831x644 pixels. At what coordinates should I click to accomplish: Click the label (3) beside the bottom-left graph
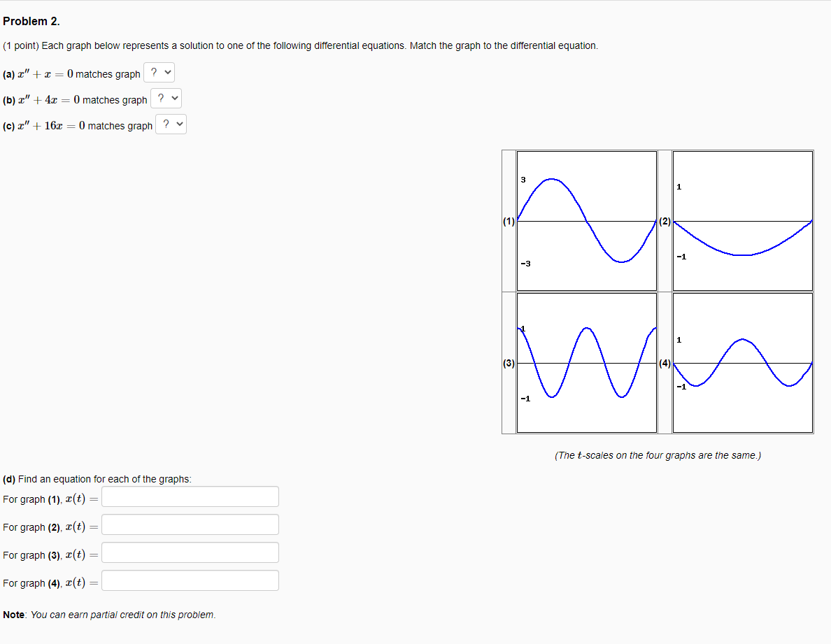[509, 363]
